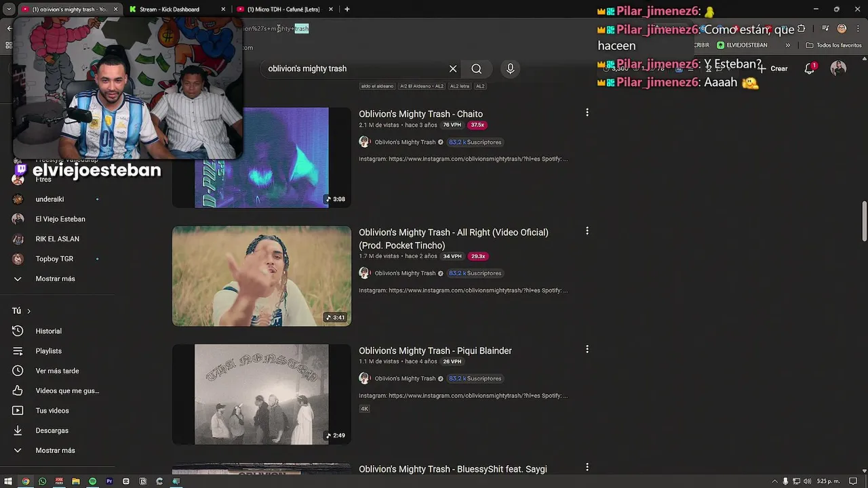Click the 37.5x badge on Chaito
This screenshot has height=488, width=868.
(477, 125)
